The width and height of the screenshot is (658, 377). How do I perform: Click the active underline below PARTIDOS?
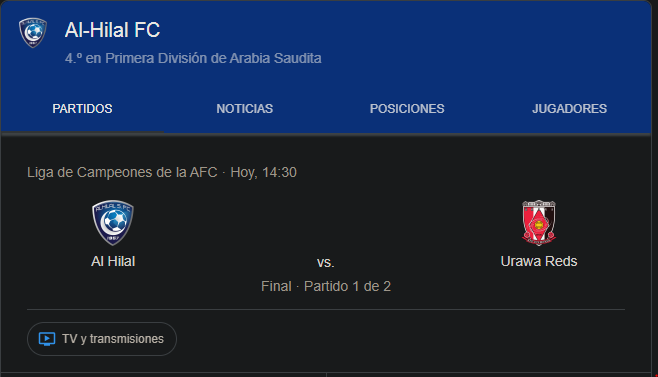(x=82, y=132)
